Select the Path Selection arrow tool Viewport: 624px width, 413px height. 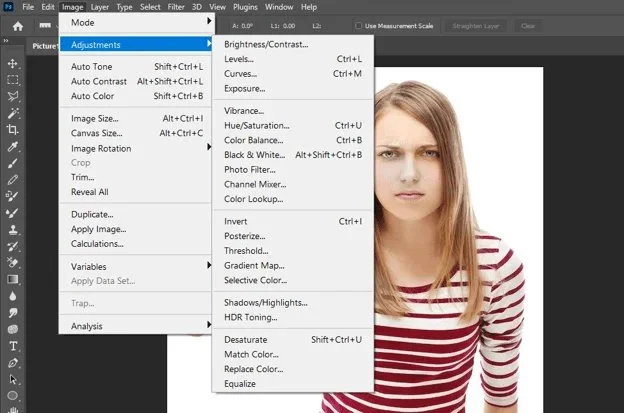pos(13,379)
